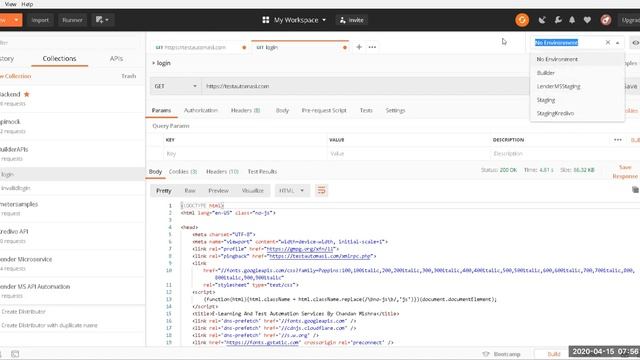
Task: Open the HTTP method GET dropdown
Action: [x=175, y=86]
